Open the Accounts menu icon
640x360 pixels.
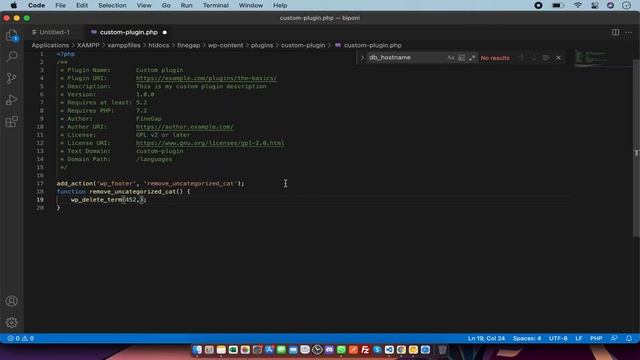[x=12, y=301]
